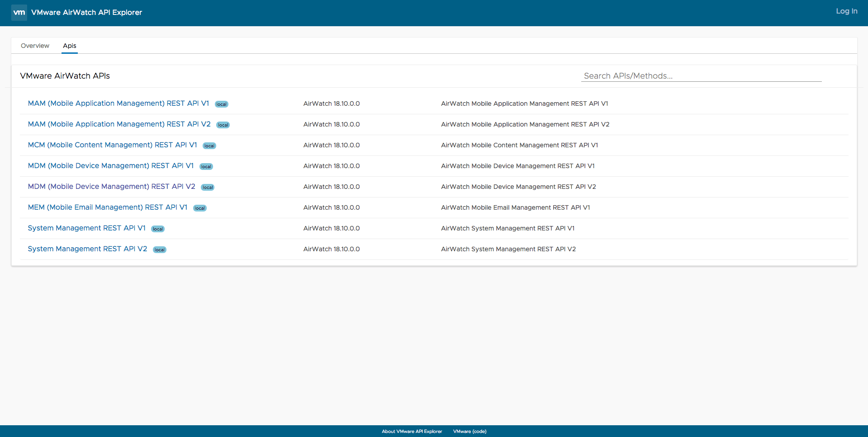Open System Management REST API V1
Viewport: 868px width, 437px height.
click(x=87, y=228)
